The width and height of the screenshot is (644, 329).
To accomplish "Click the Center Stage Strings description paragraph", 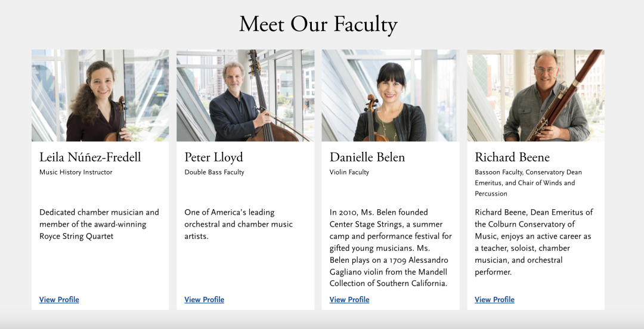I will [x=390, y=248].
